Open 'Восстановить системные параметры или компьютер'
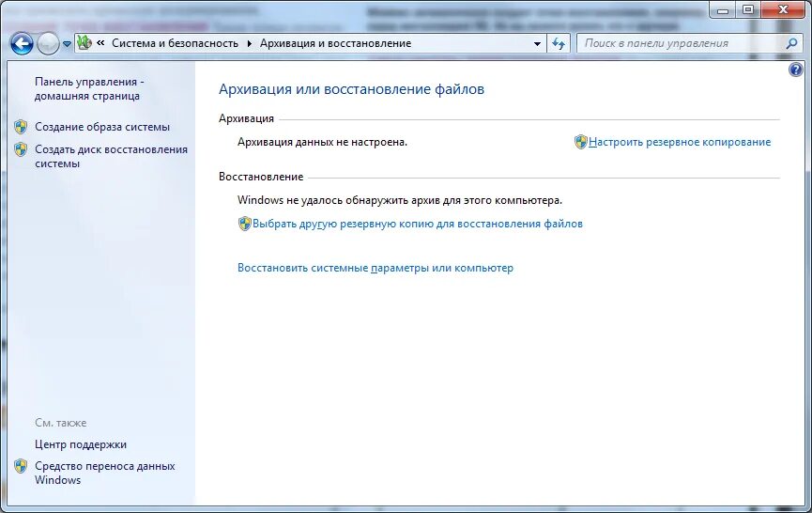 375,268
